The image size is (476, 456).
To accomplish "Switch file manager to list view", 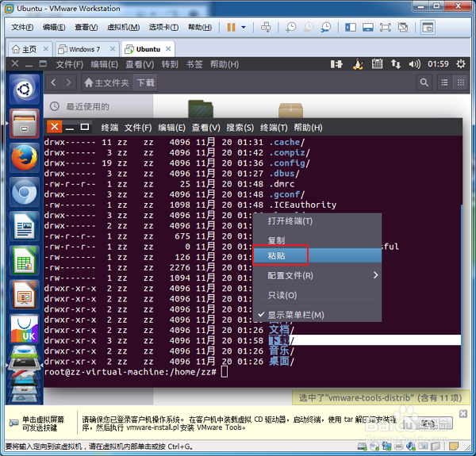I will (445, 82).
